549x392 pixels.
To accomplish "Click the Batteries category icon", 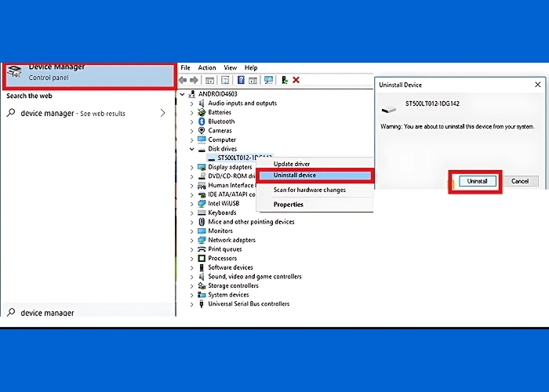I will 202,112.
